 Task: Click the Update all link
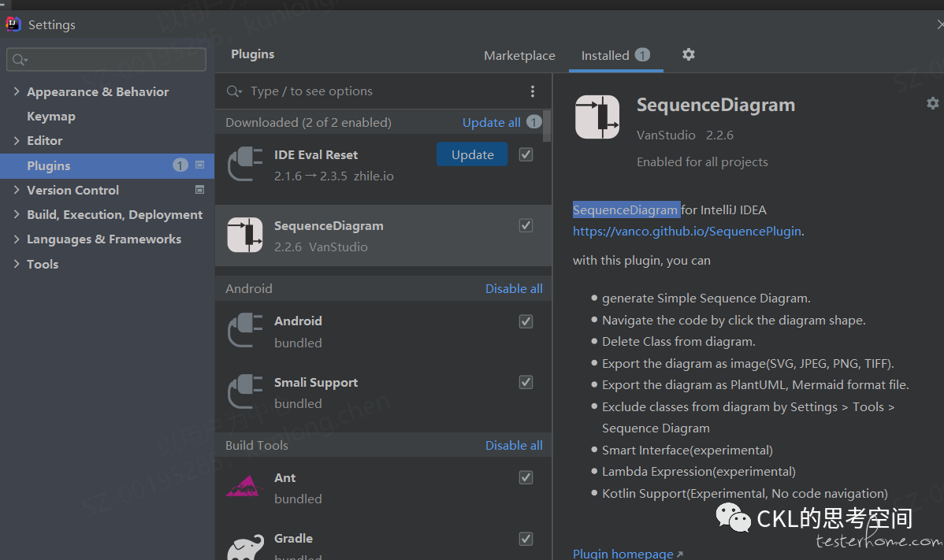point(491,122)
